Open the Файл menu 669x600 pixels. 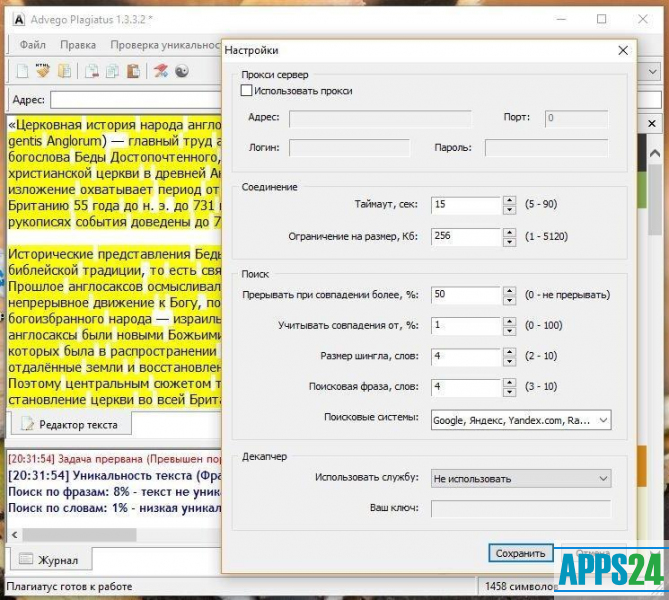coord(32,45)
